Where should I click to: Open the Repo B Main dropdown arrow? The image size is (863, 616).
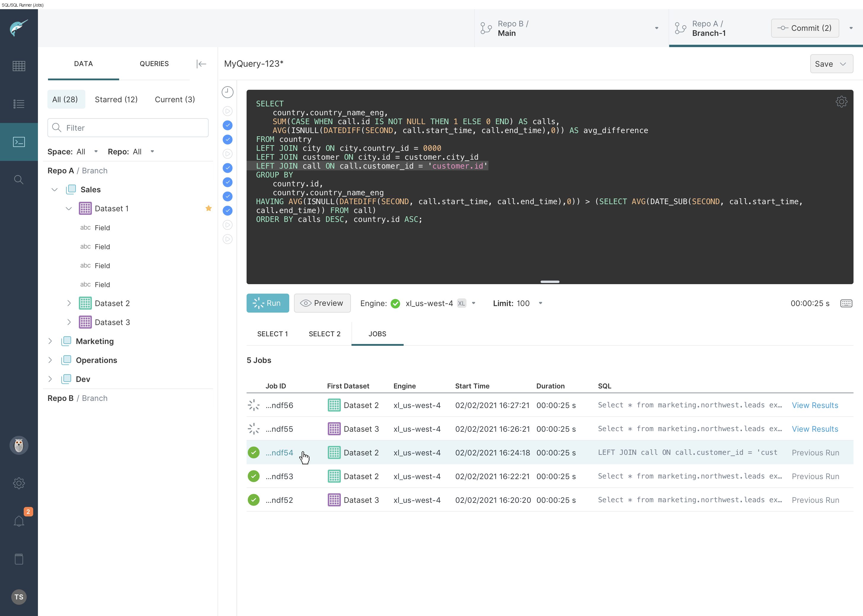pyautogui.click(x=657, y=28)
